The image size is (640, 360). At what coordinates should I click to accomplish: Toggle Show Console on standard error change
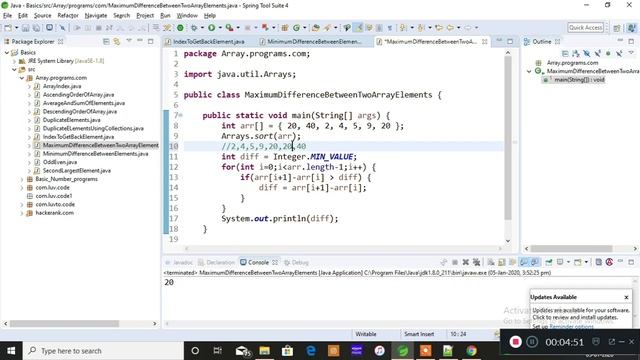click(x=534, y=262)
